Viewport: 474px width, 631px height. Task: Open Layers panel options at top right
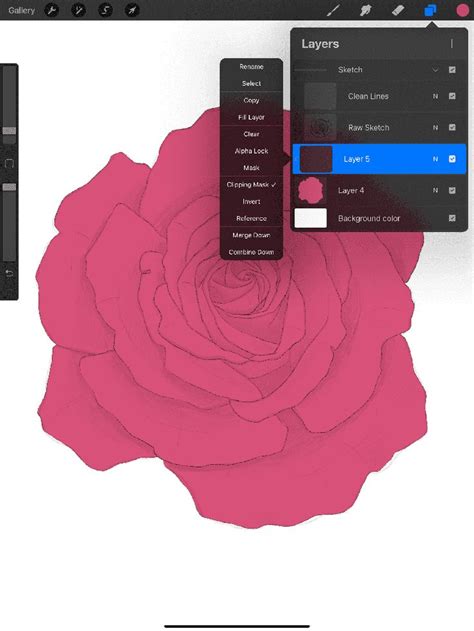click(x=452, y=43)
